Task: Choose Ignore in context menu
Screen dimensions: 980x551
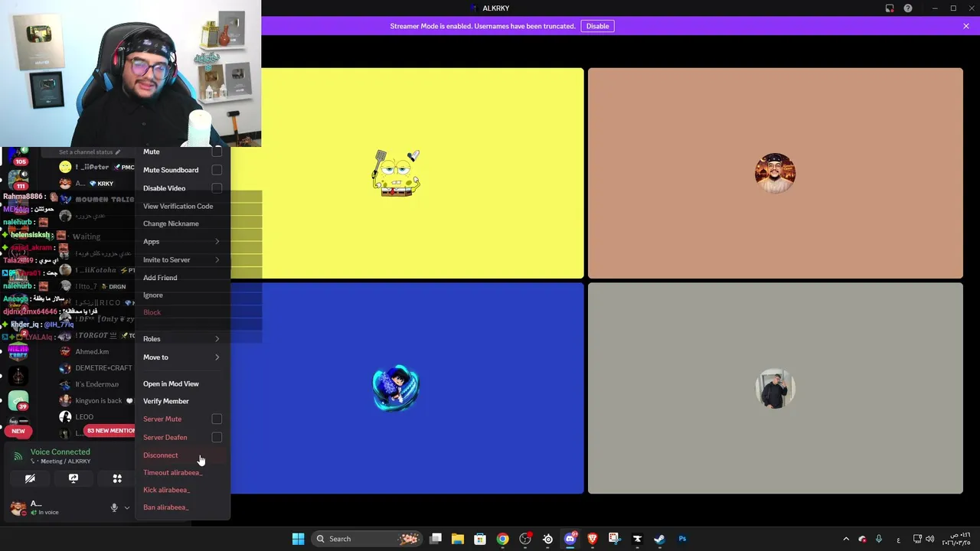Action: pyautogui.click(x=152, y=295)
